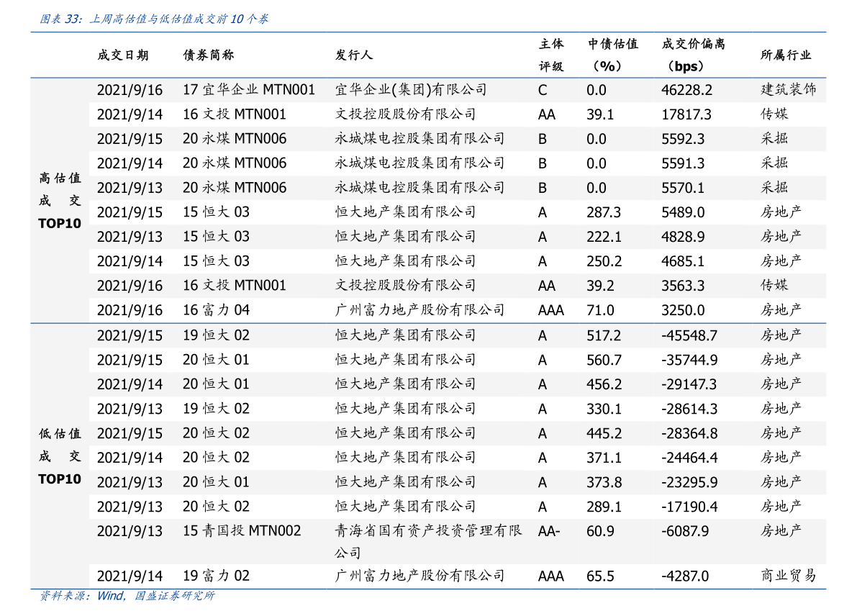Select the '成交日期' column header

[x=123, y=55]
